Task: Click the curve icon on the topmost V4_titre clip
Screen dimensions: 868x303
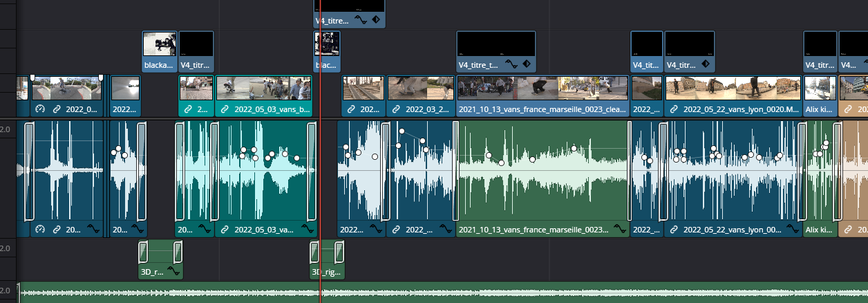Action: click(x=361, y=20)
